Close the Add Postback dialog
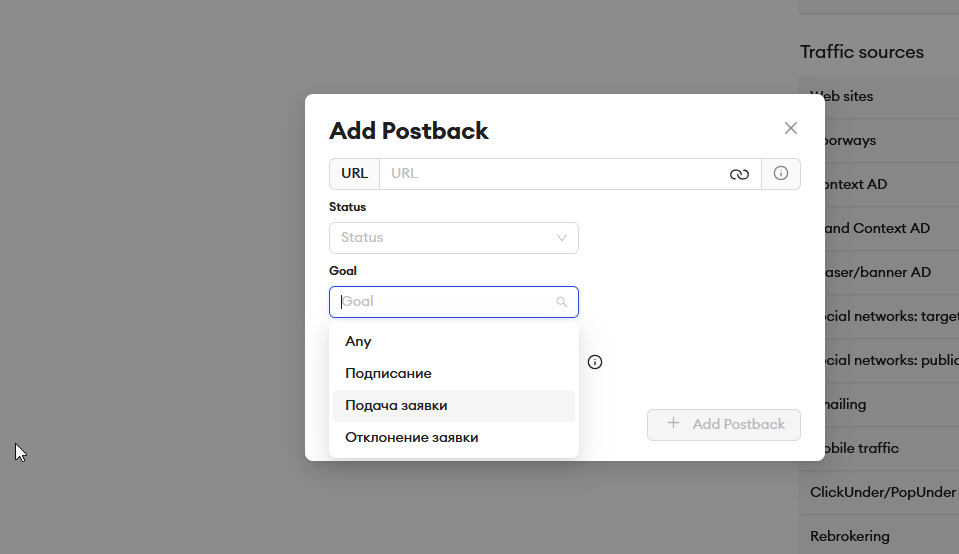 pos(791,128)
